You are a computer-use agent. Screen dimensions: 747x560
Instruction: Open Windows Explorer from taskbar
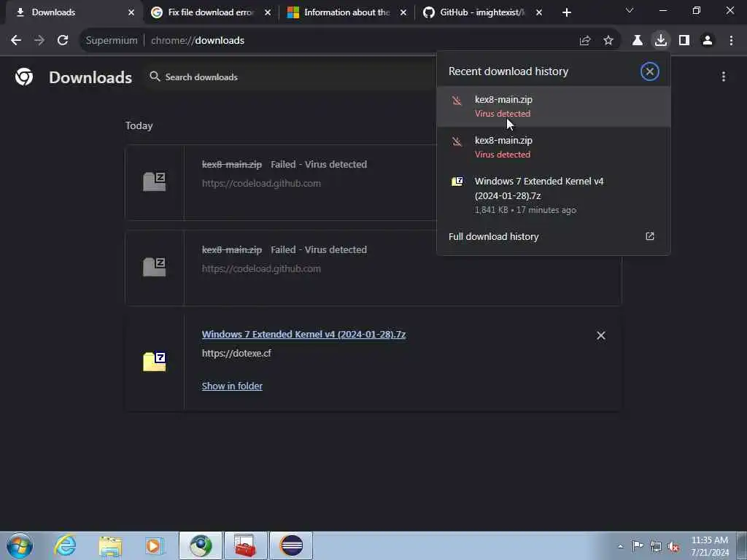pyautogui.click(x=110, y=545)
